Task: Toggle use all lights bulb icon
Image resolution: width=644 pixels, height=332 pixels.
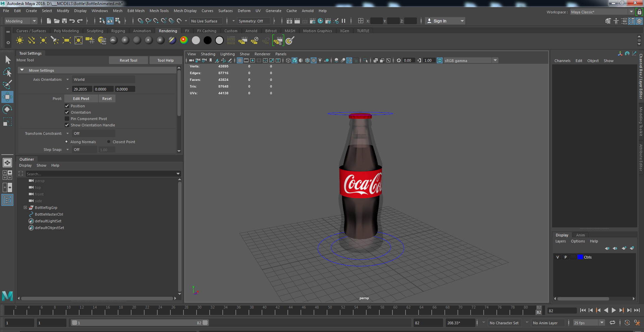Action: tap(320, 60)
